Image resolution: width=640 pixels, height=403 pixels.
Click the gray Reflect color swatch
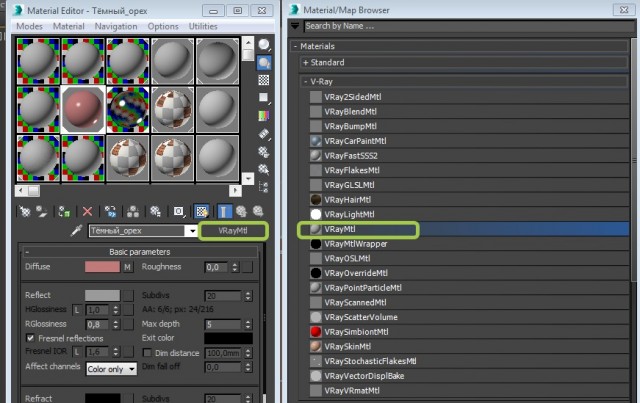102,295
